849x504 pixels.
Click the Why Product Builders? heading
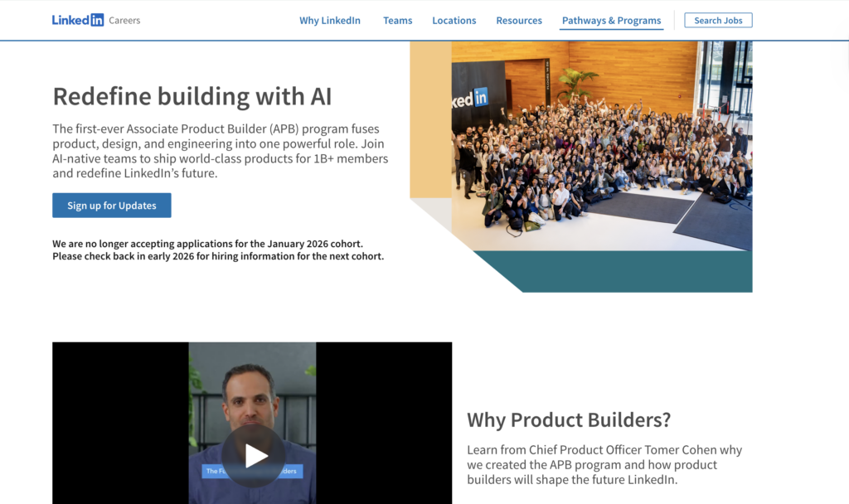point(568,419)
